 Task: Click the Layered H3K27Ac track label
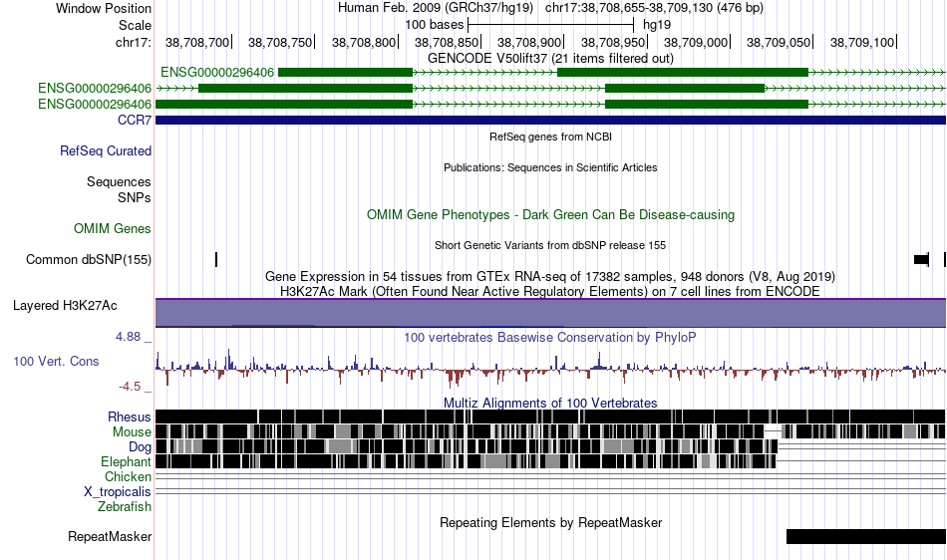[65, 305]
